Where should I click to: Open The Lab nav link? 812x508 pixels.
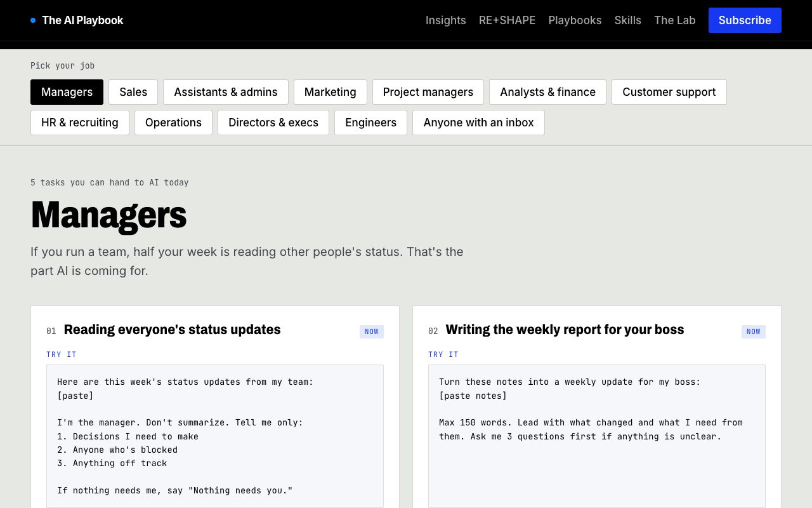pos(674,20)
